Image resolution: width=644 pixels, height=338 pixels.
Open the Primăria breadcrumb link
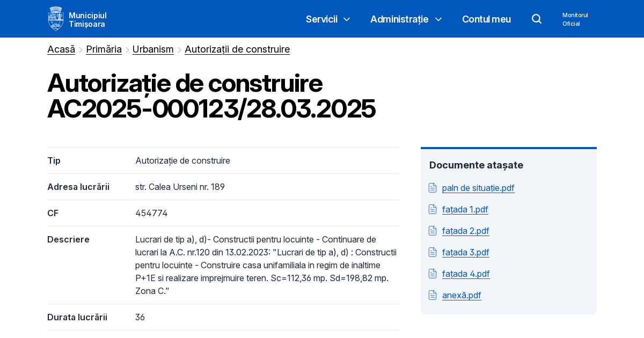coord(104,49)
